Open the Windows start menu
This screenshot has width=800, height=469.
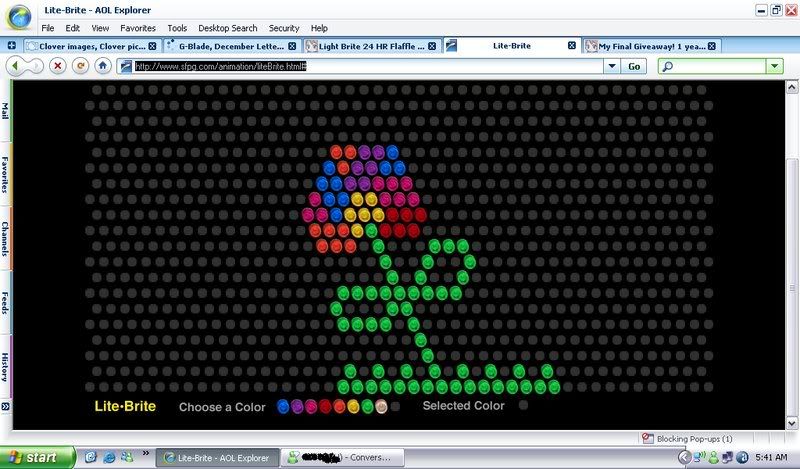pyautogui.click(x=37, y=457)
